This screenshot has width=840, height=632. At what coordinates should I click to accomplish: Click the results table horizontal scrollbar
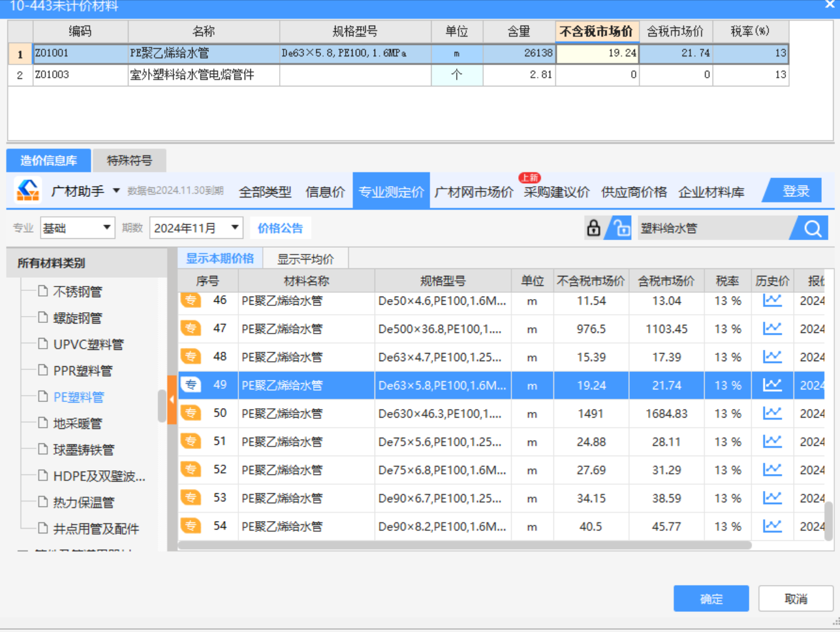(465, 545)
